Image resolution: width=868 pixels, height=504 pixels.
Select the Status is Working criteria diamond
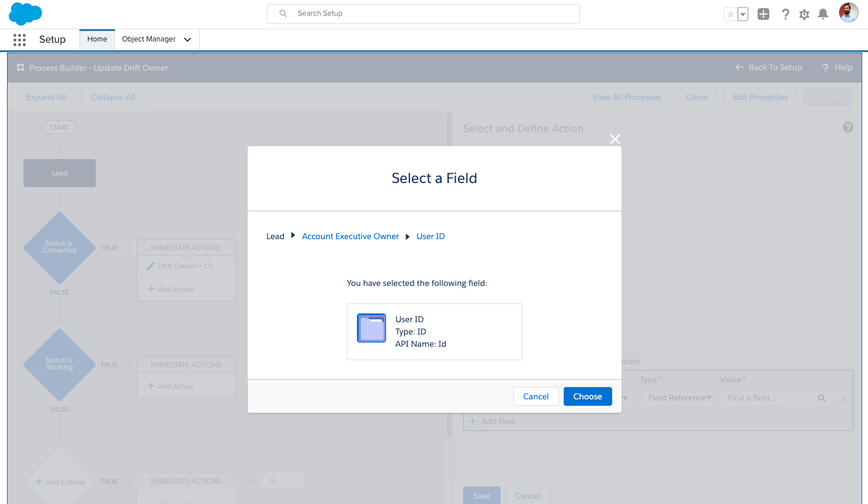tap(60, 364)
